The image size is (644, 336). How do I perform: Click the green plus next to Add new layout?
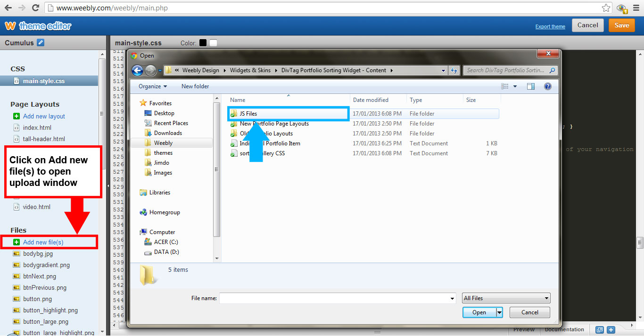(x=17, y=116)
